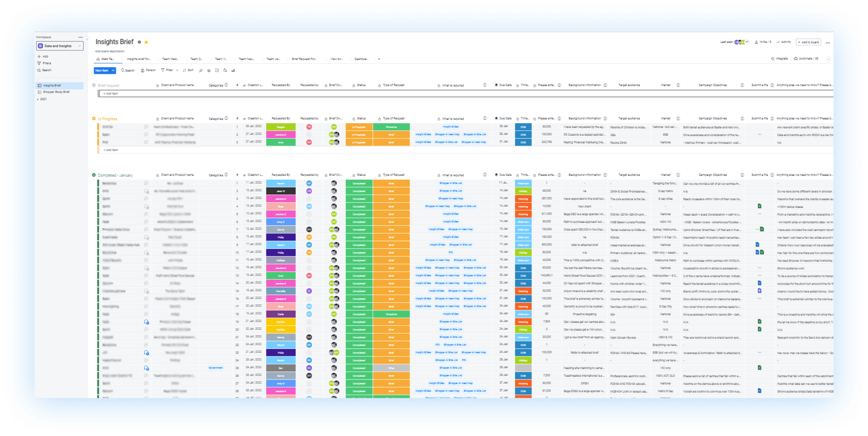Open the New Item dropdown arrow

point(113,71)
